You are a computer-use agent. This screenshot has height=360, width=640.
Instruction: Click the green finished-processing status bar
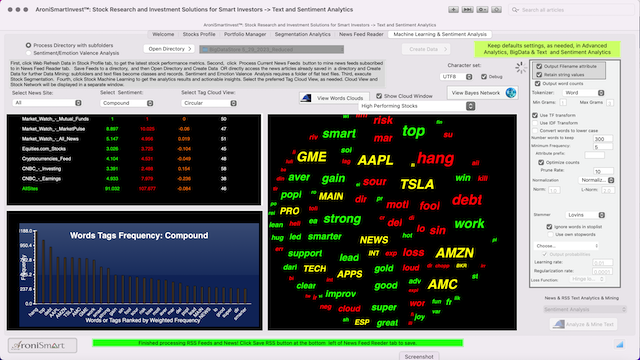(x=278, y=343)
